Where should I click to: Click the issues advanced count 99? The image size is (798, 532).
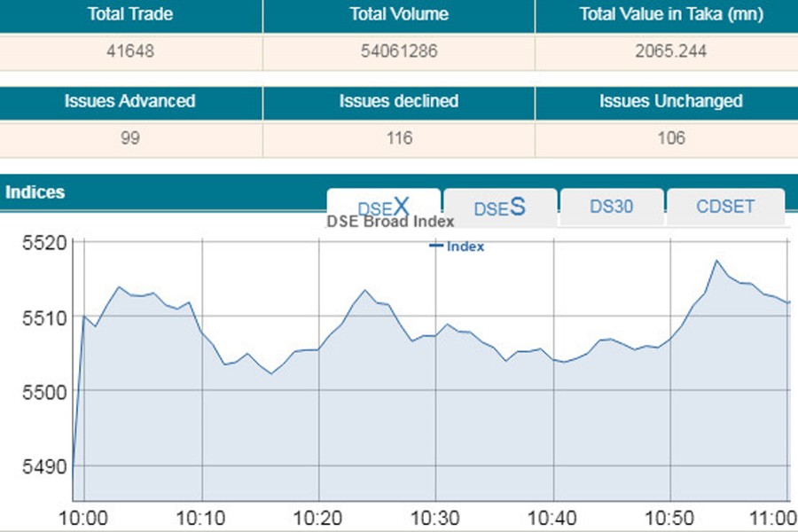pos(130,138)
